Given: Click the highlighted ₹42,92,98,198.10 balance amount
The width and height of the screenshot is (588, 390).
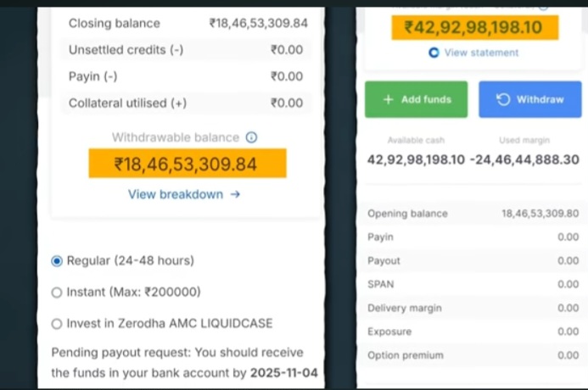Looking at the screenshot, I should [x=473, y=28].
